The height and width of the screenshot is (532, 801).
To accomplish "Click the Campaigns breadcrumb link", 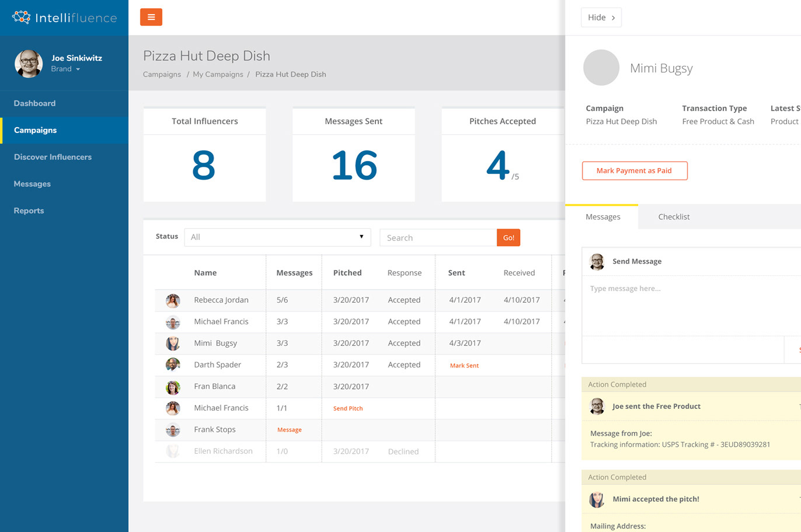I will pyautogui.click(x=162, y=74).
